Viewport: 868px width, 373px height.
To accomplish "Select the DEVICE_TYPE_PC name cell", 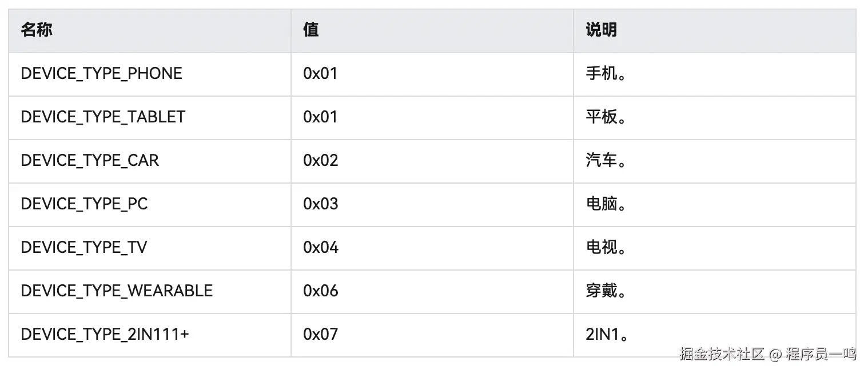I will pos(84,204).
